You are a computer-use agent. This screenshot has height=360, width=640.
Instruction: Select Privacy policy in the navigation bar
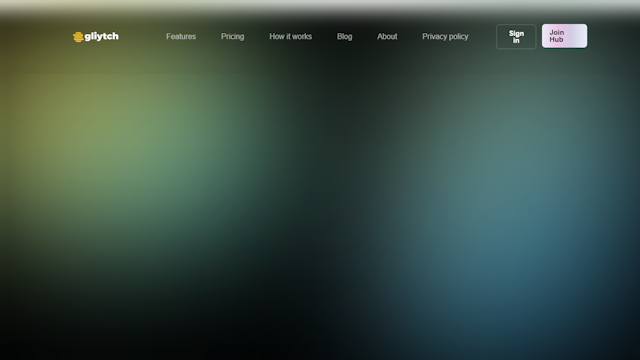445,36
